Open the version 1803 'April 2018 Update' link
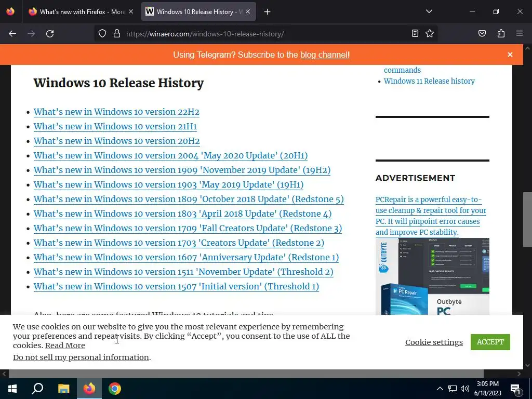This screenshot has width=532, height=399. [182, 214]
